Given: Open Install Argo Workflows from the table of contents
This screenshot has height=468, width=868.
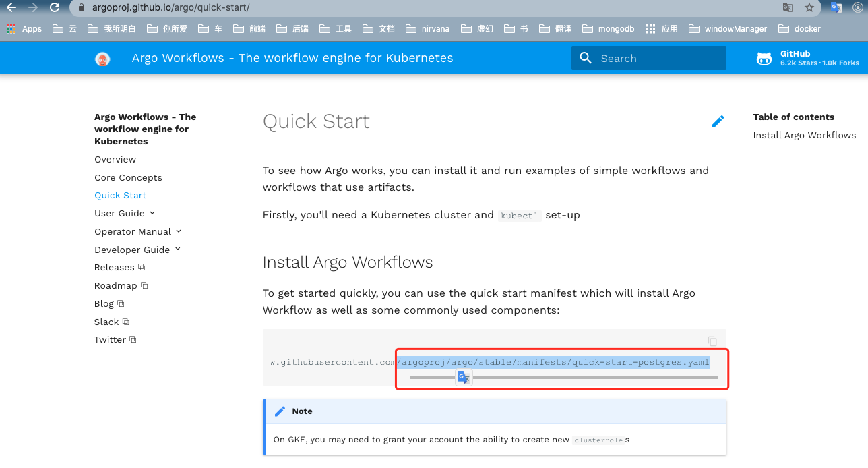Looking at the screenshot, I should (x=804, y=135).
